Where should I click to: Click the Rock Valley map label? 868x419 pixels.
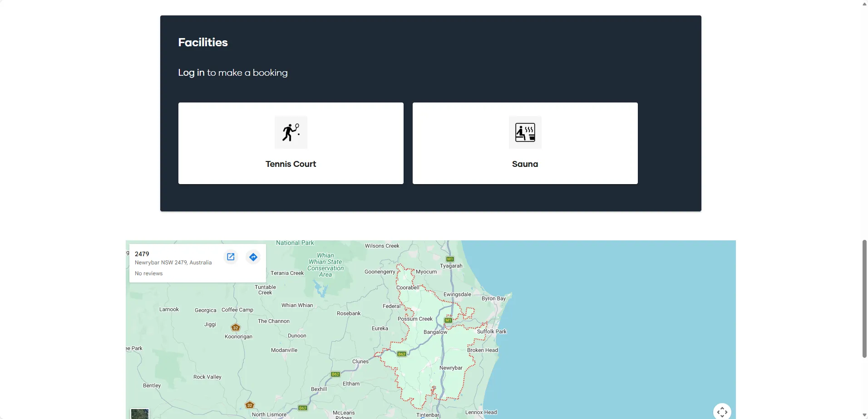(207, 377)
